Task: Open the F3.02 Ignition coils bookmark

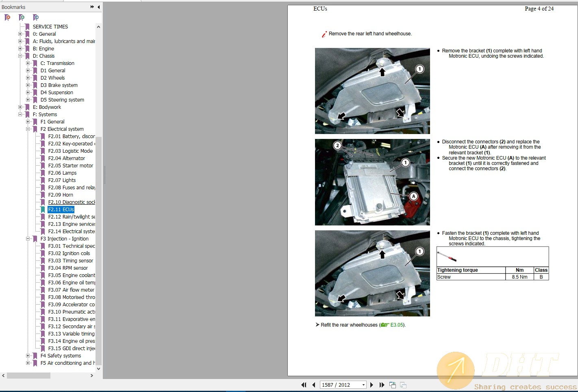Action: (69, 253)
